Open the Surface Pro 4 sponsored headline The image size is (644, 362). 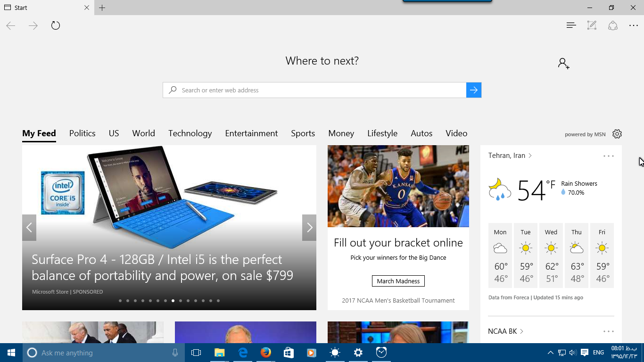163,267
